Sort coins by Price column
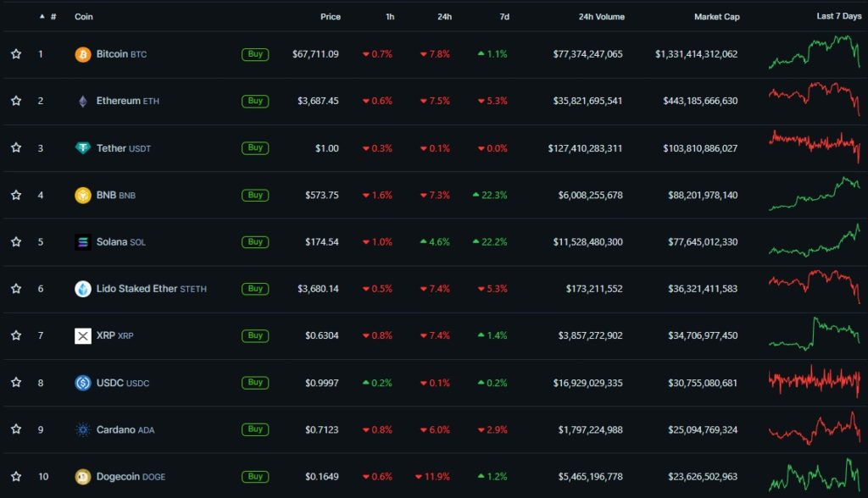Viewport: 868px width, 498px height. [x=330, y=16]
